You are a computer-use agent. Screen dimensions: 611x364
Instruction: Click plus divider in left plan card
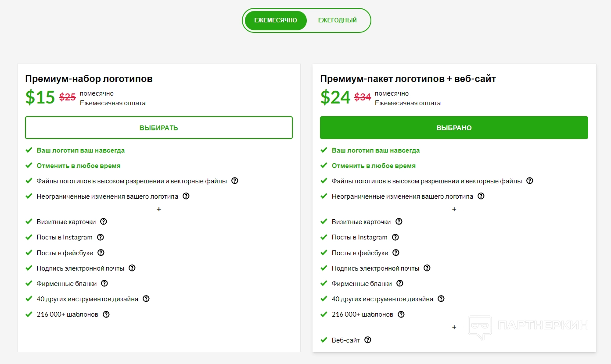point(159,209)
